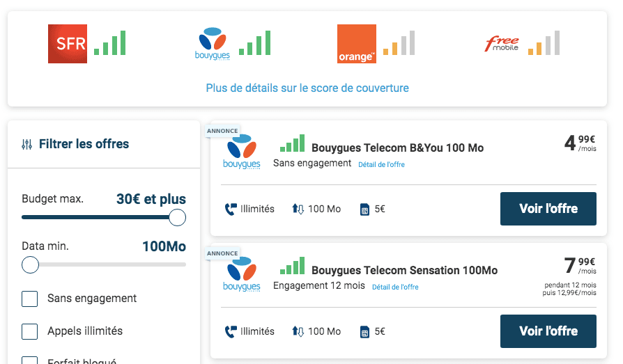
Task: Open Plus de détails sur le score link
Action: click(307, 88)
